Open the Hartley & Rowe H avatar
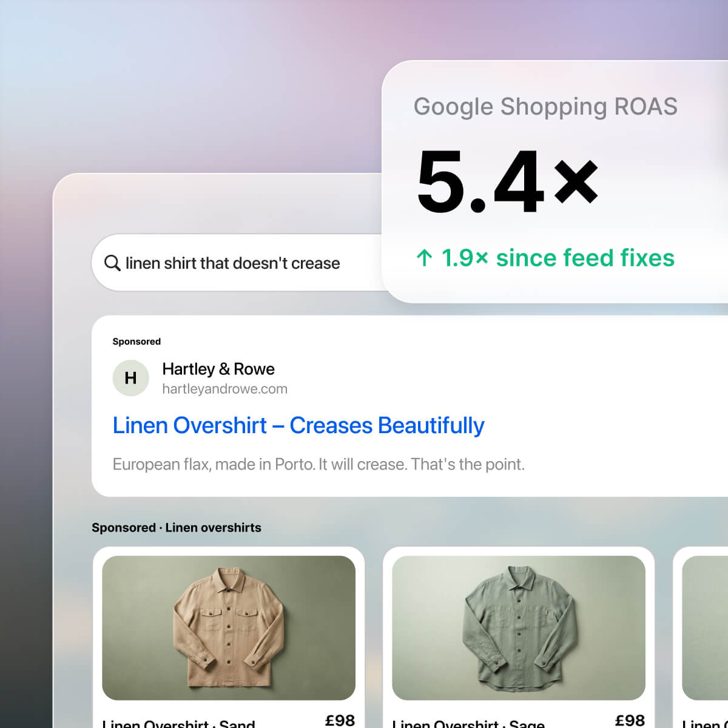Viewport: 728px width, 728px height. pyautogui.click(x=130, y=378)
